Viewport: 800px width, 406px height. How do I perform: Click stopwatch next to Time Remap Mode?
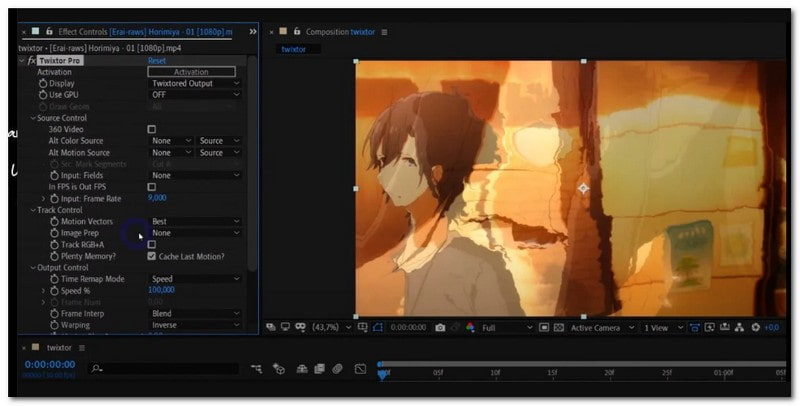pyautogui.click(x=55, y=279)
